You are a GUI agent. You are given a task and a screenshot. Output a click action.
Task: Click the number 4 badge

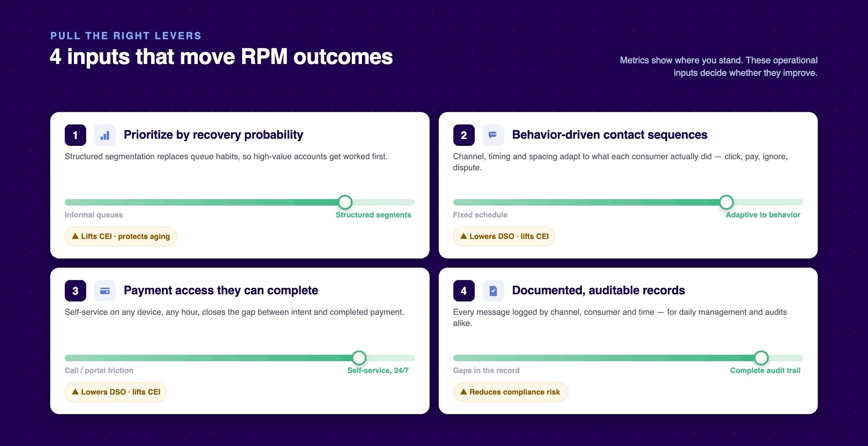[464, 291]
